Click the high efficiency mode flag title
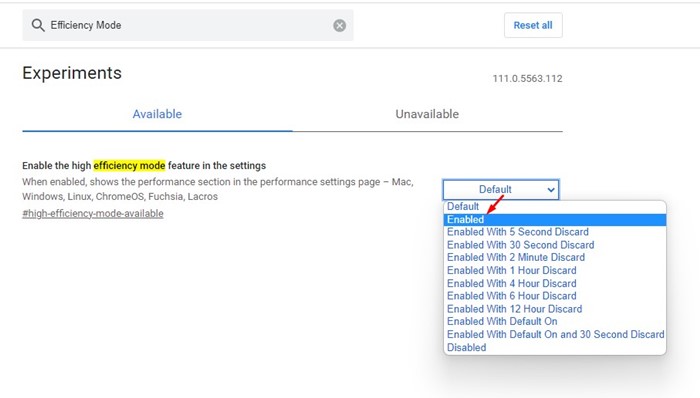The height and width of the screenshot is (398, 700). (x=144, y=166)
